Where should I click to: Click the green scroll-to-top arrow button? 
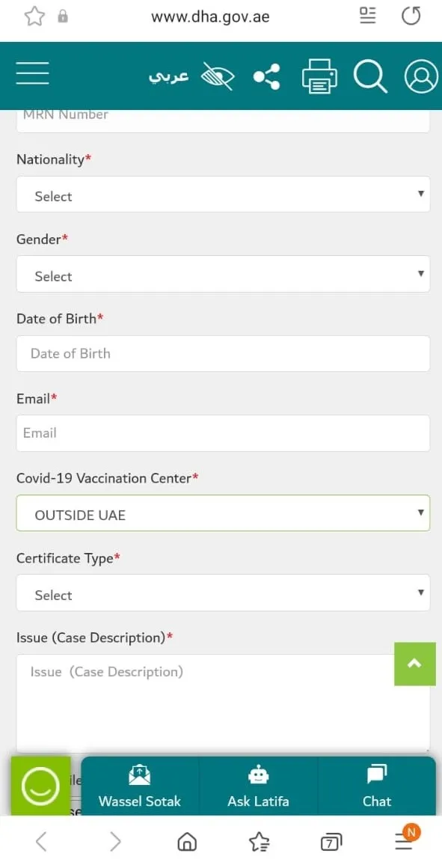[x=414, y=664]
